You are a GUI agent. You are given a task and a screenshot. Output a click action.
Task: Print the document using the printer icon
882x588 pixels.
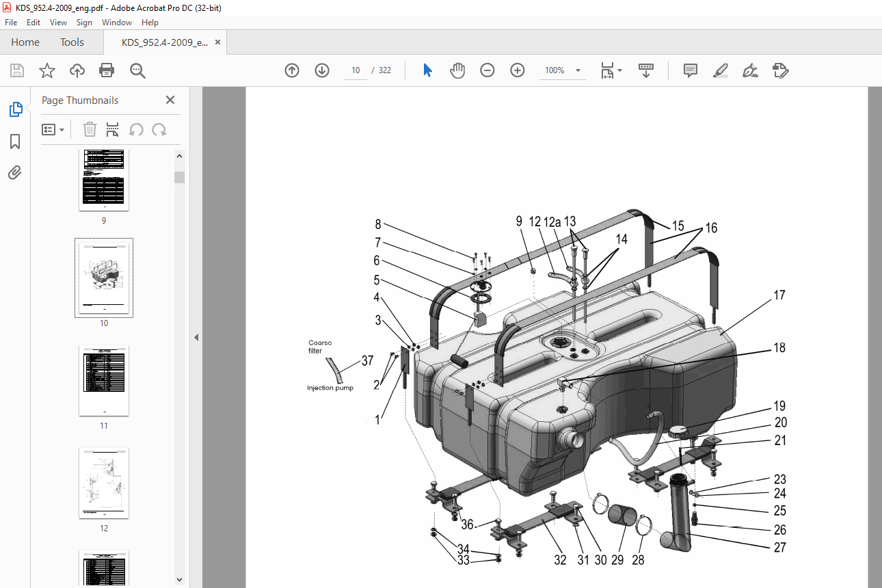(107, 70)
